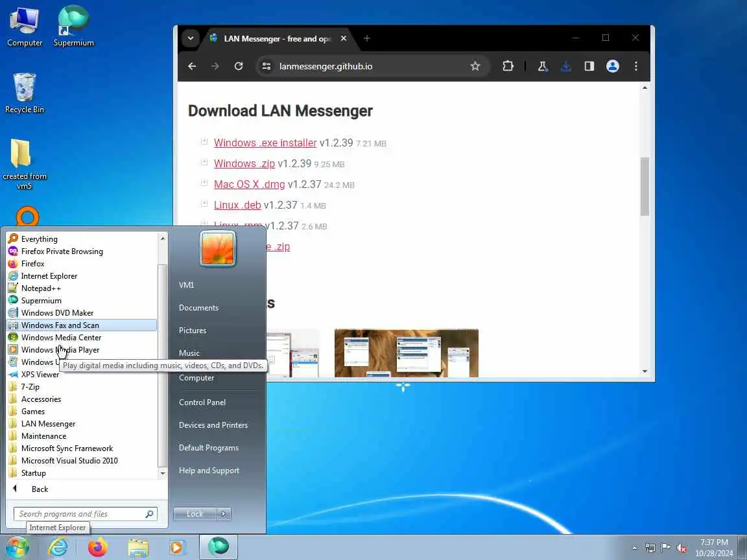
Task: Open Windows Explorer taskbar icon
Action: point(138,548)
